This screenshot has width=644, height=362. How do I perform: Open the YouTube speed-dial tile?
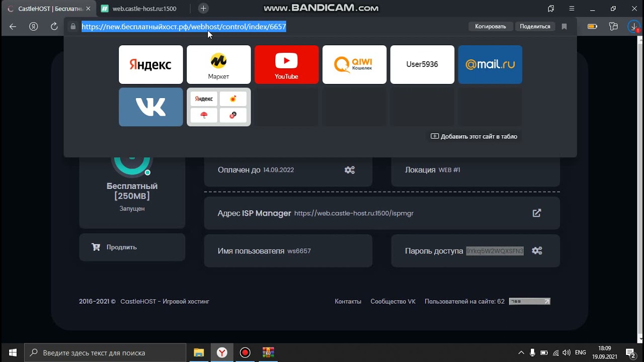(x=286, y=64)
